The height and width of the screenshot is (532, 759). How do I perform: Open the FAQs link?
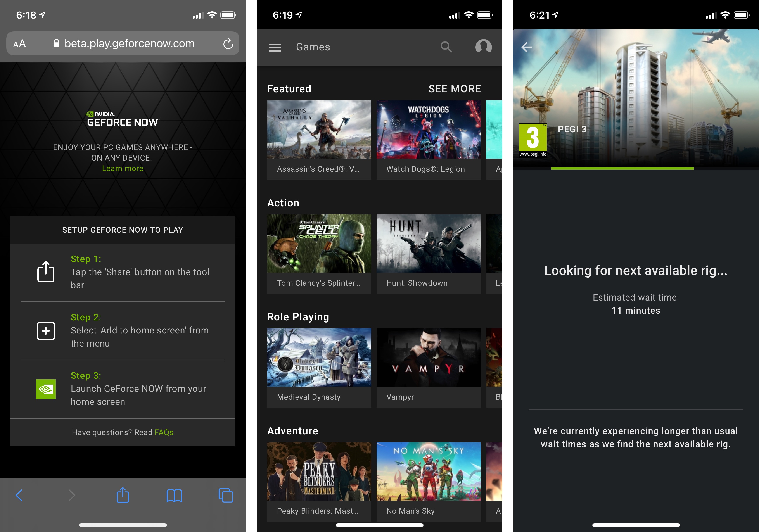(164, 432)
